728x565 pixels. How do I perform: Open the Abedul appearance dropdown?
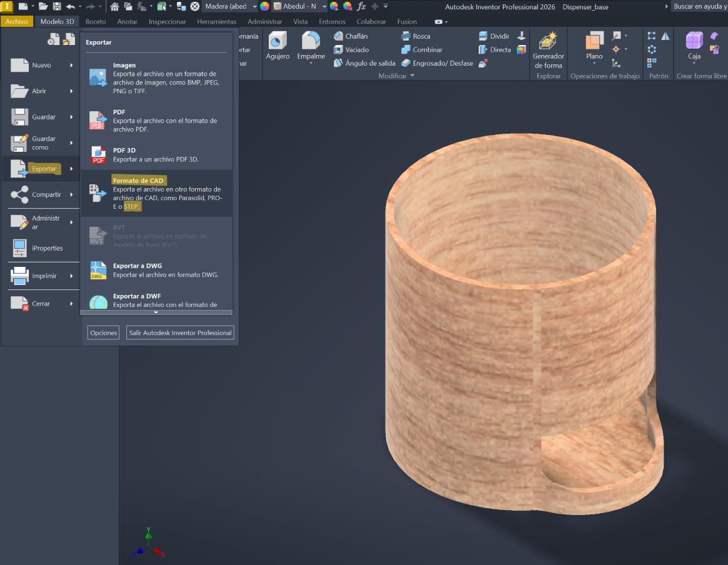pyautogui.click(x=324, y=6)
